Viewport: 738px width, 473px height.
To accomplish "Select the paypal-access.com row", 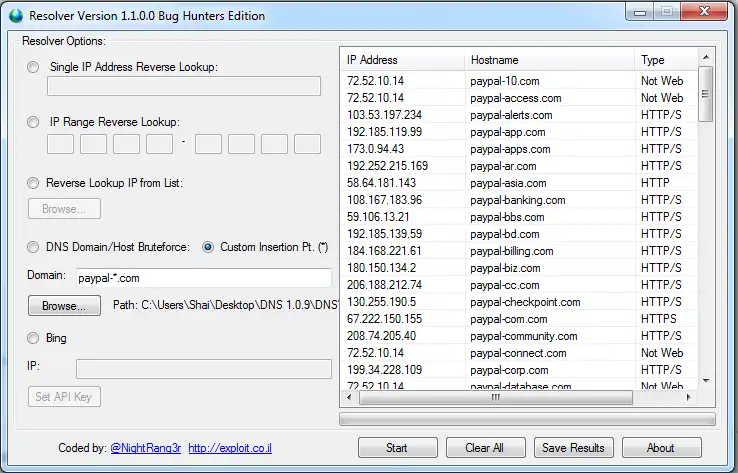I will (519, 98).
